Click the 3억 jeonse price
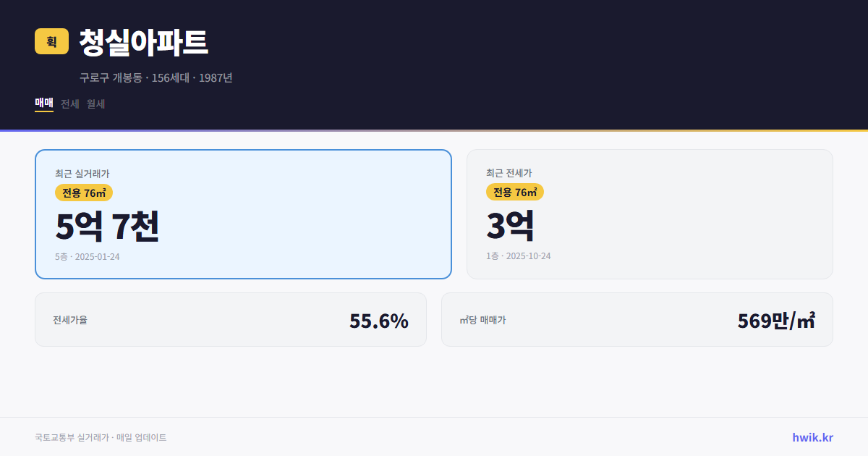This screenshot has height=456, width=868. coord(511,226)
